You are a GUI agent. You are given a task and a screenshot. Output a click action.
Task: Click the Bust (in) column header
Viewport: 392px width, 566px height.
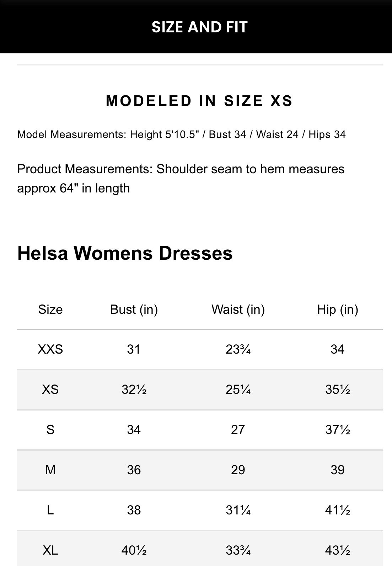[134, 310]
